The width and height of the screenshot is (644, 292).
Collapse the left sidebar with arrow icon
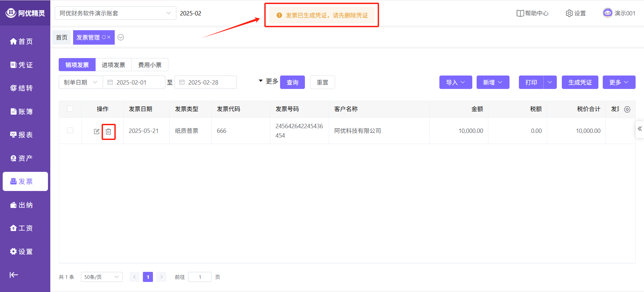tap(14, 275)
